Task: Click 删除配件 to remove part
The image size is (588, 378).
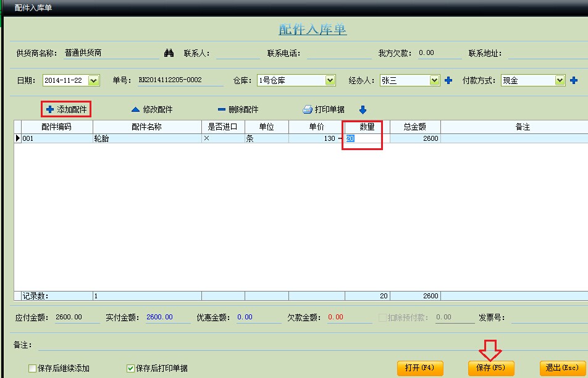Action: coord(238,109)
